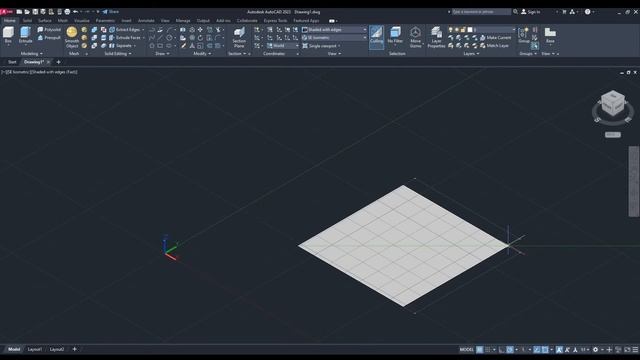Toggle polar tracking in status bar
This screenshot has width=640, height=360.
(x=510, y=349)
